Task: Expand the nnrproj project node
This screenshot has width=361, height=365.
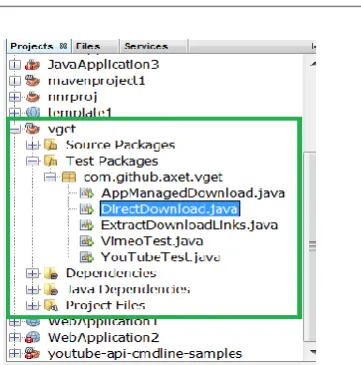Action: coord(15,97)
